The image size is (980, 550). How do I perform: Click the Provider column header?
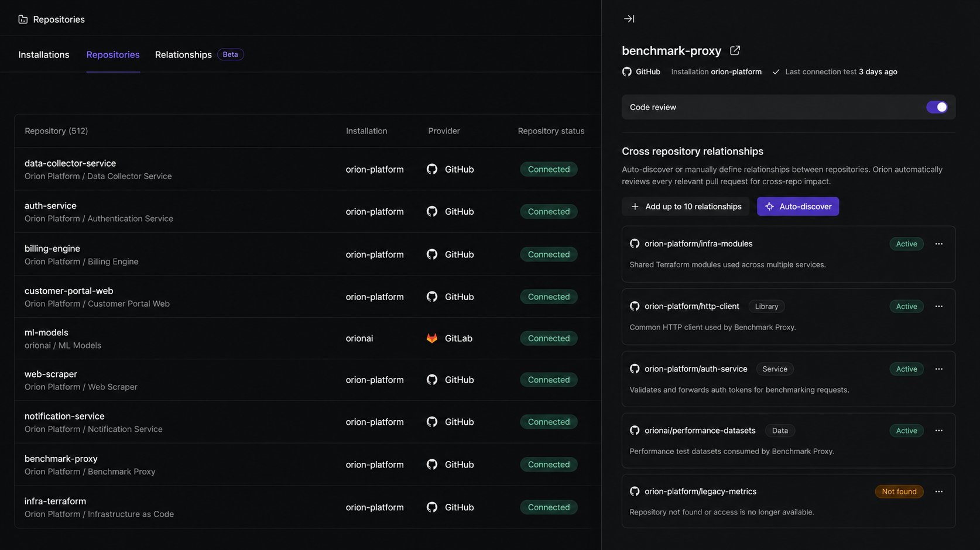444,131
